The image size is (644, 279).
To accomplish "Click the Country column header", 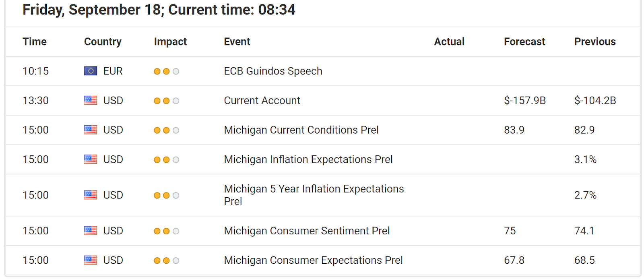I will point(103,41).
